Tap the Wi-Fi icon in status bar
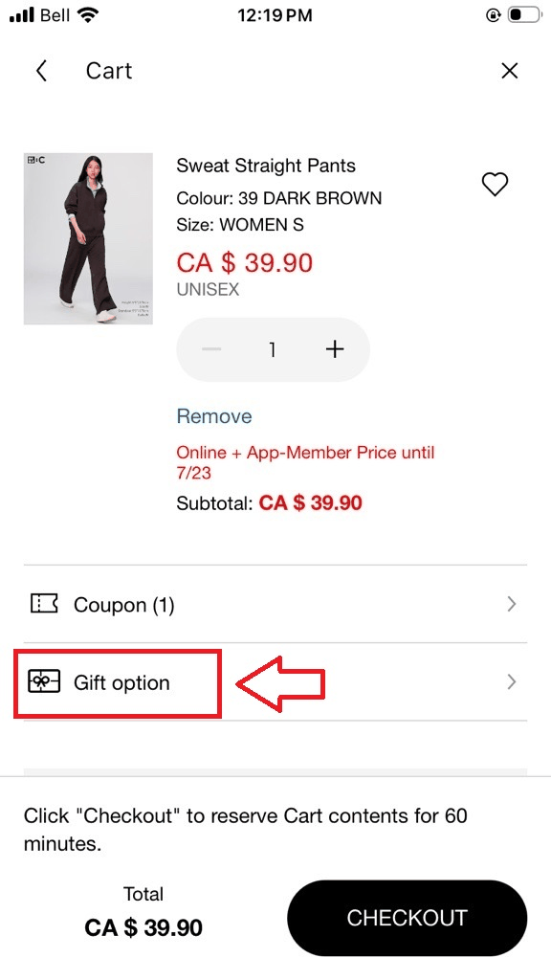 (89, 15)
